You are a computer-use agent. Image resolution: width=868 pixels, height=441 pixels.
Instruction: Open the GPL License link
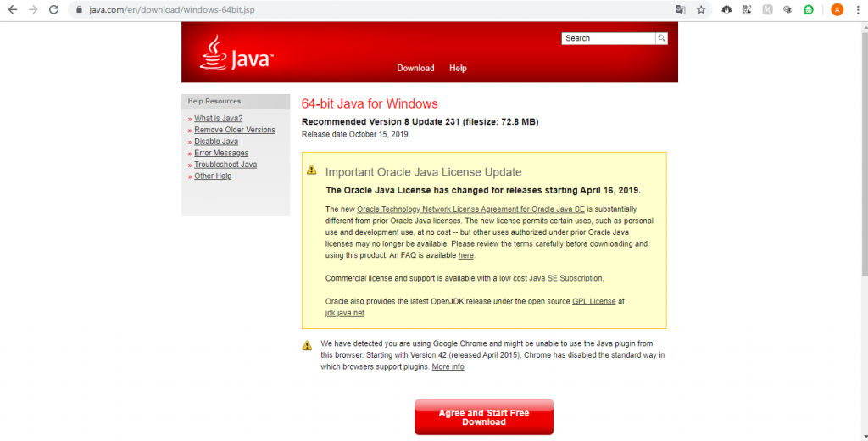593,301
